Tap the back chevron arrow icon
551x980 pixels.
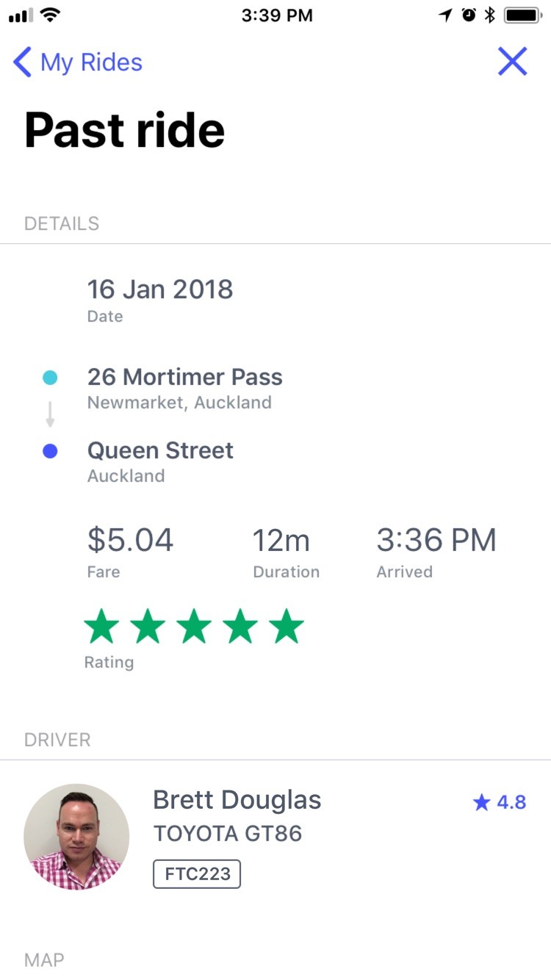(x=23, y=62)
